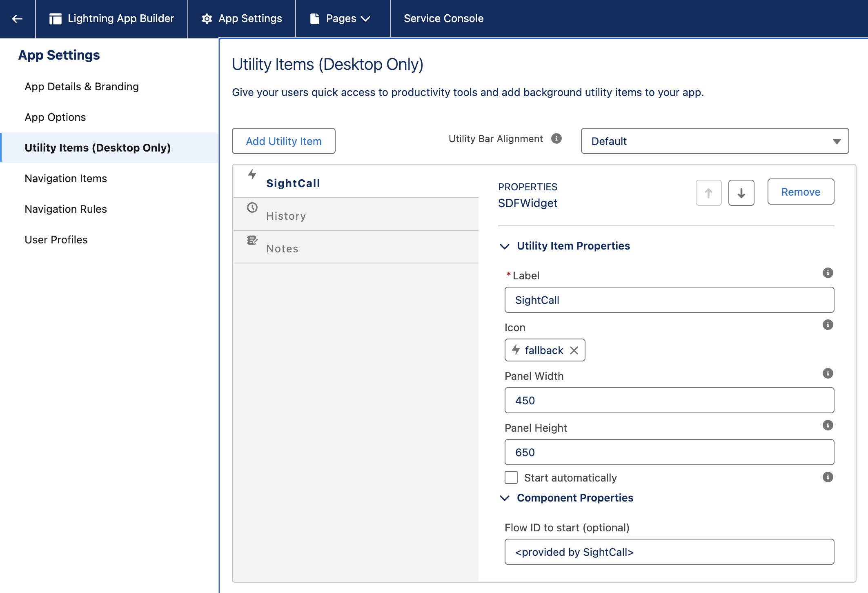Show Utility Bar Alignment info tooltip
The width and height of the screenshot is (868, 593).
[556, 139]
